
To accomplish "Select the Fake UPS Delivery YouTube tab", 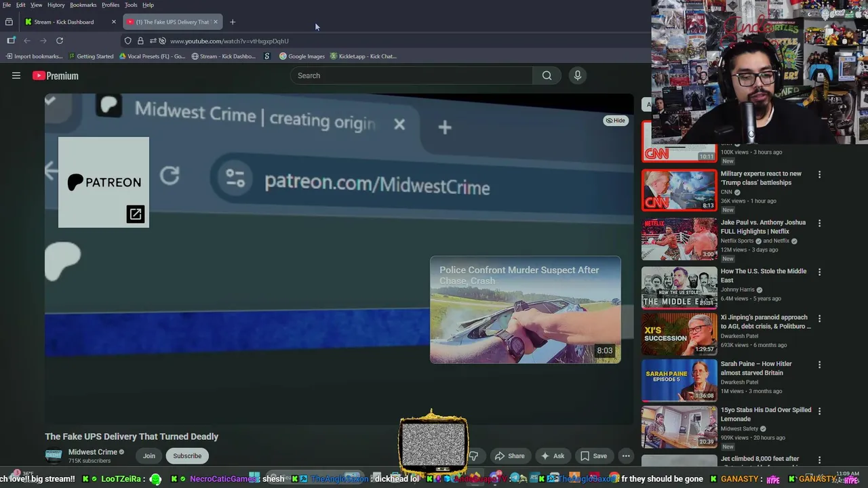I will pos(172,22).
